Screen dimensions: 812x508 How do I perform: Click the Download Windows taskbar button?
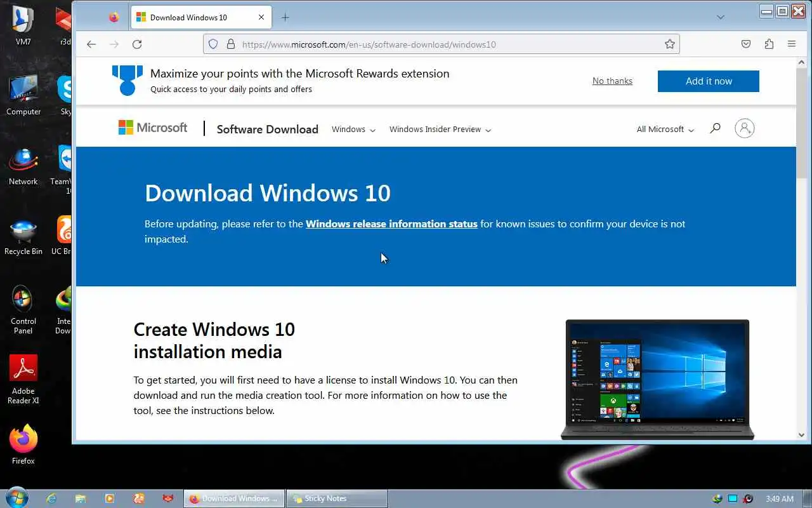234,498
